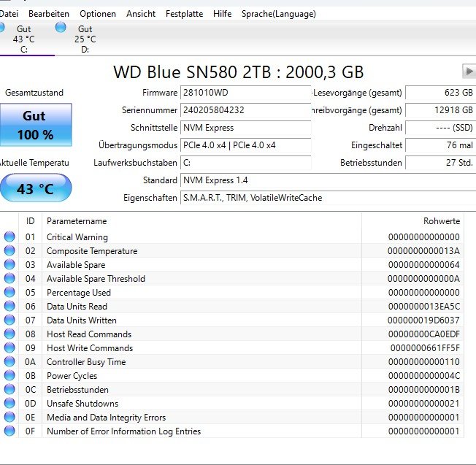Click the Gut 100 % health status button
This screenshot has height=465, width=476.
36,125
